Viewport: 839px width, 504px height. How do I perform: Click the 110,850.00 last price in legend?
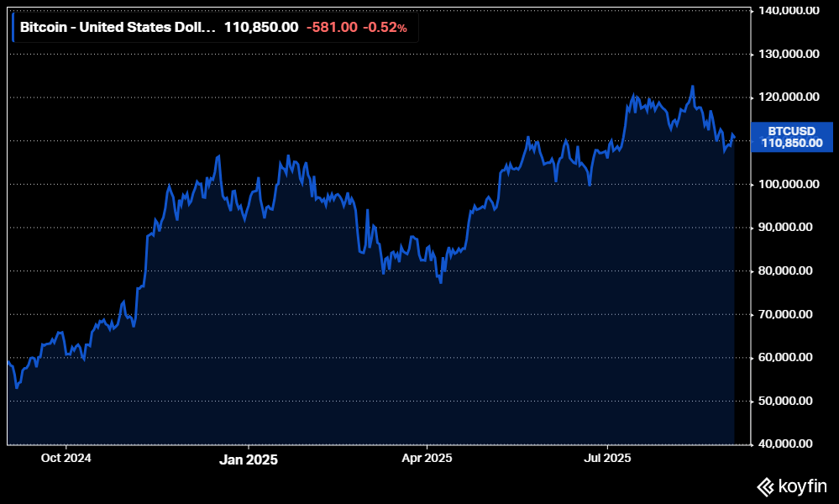260,27
